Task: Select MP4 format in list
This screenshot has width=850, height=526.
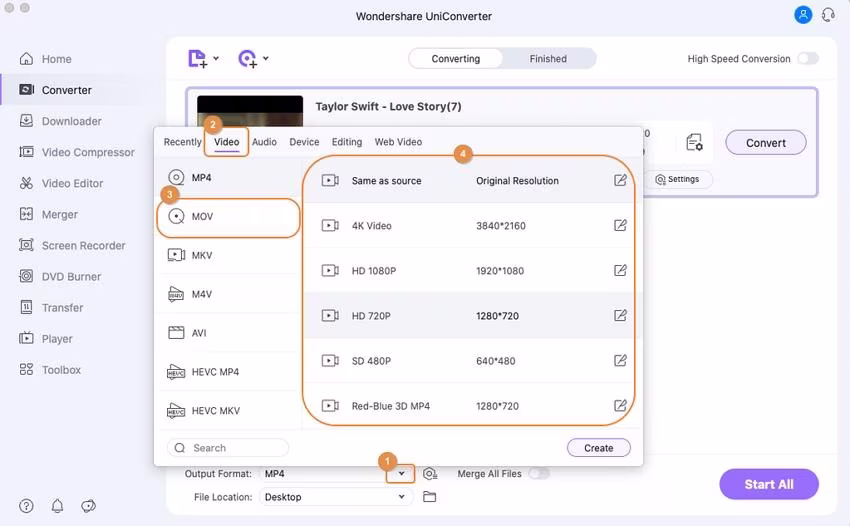Action: (229, 178)
